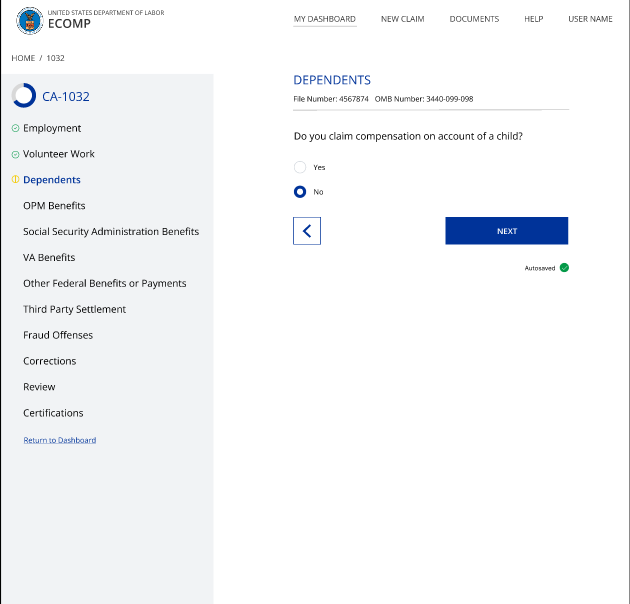Image resolution: width=630 pixels, height=604 pixels.
Task: Click the No option label
Action: [318, 192]
